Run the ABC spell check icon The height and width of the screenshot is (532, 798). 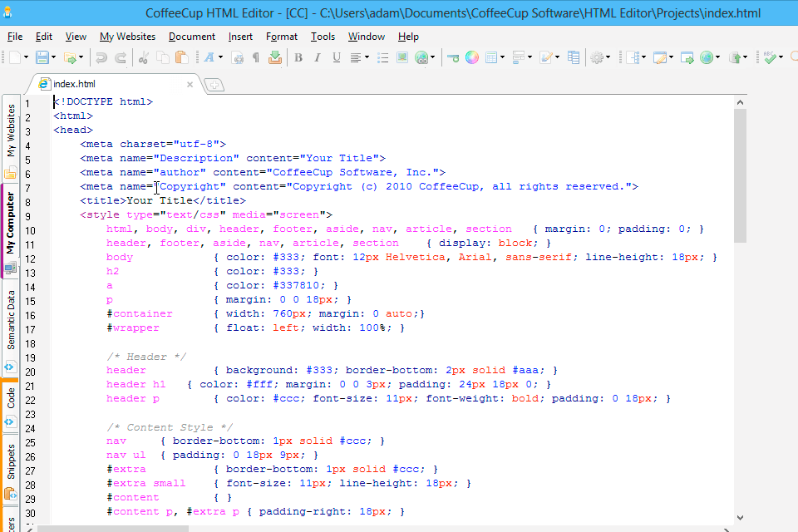click(770, 57)
